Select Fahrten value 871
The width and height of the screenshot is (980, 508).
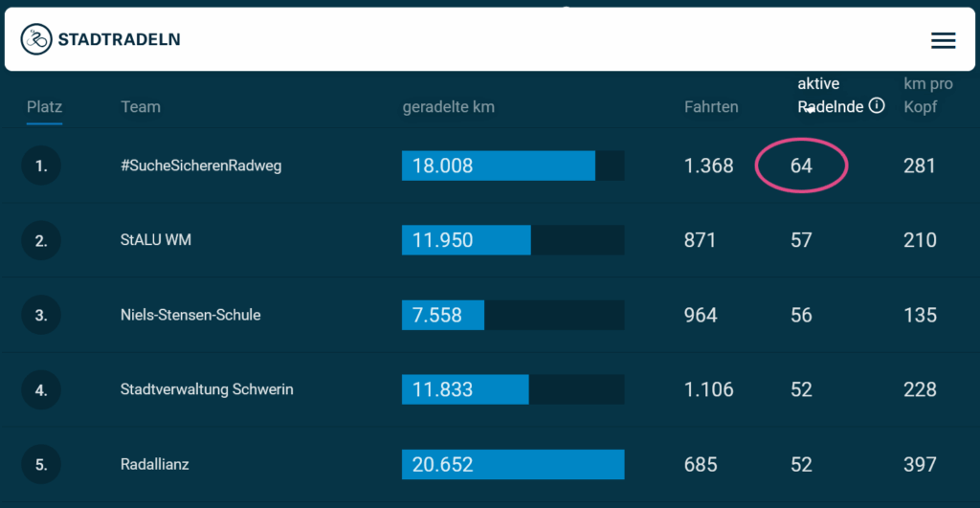click(x=700, y=240)
